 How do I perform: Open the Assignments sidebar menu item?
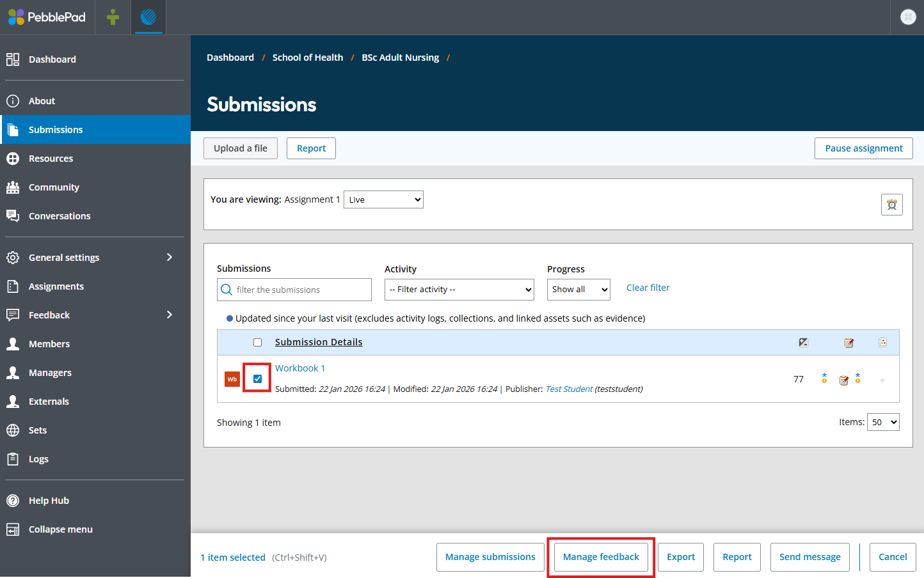[56, 286]
